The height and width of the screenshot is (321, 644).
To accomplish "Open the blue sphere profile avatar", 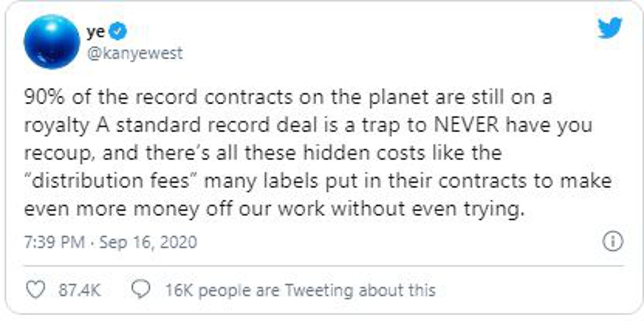I will (x=52, y=42).
